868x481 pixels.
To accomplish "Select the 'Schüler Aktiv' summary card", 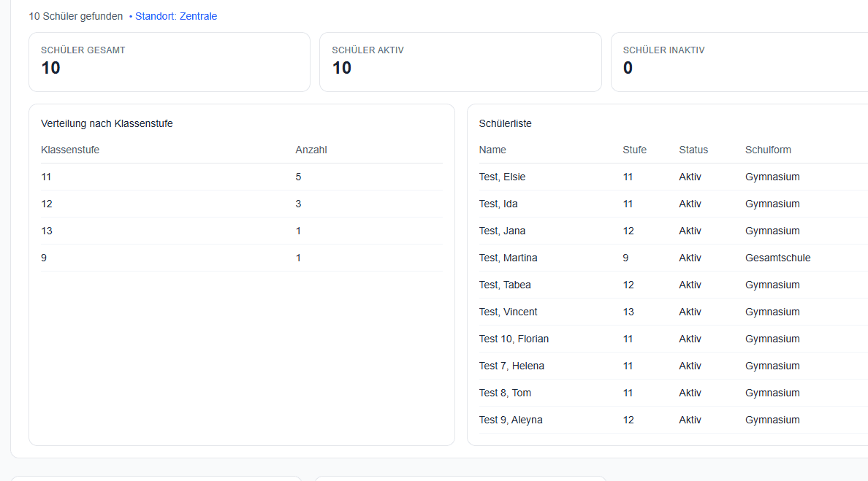I will point(460,62).
